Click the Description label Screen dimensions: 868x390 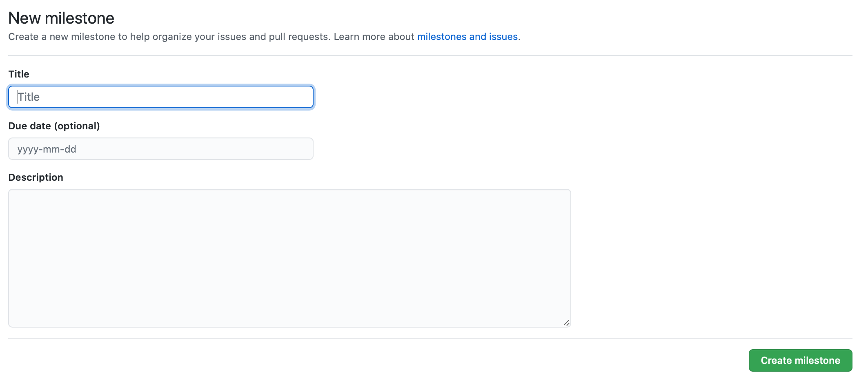pos(36,177)
